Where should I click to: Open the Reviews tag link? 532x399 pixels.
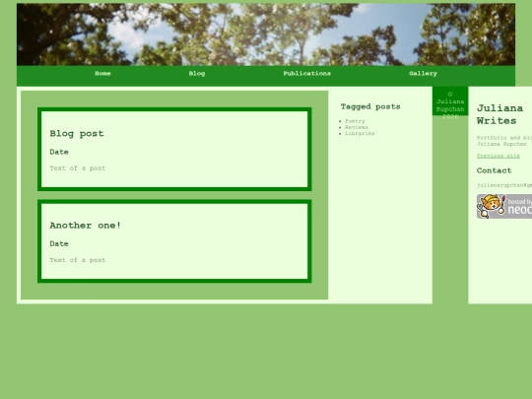[x=357, y=127]
